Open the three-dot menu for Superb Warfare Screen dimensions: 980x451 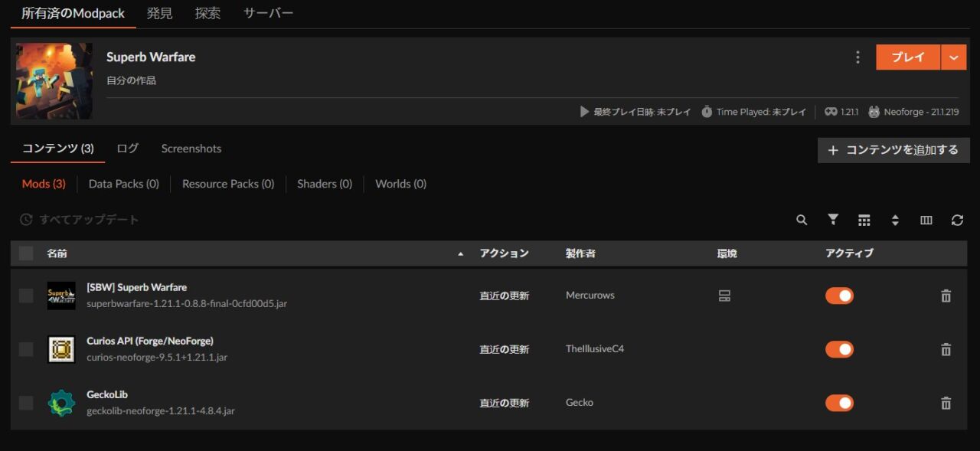[857, 57]
